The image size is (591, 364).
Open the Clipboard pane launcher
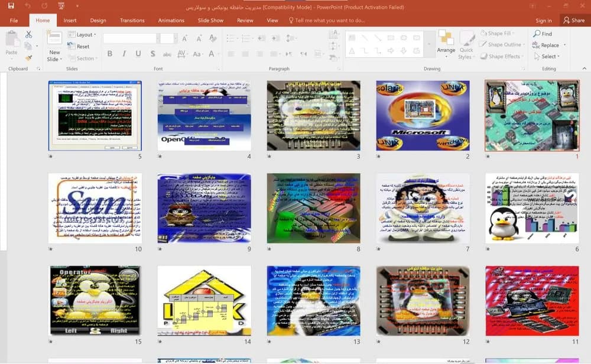38,69
